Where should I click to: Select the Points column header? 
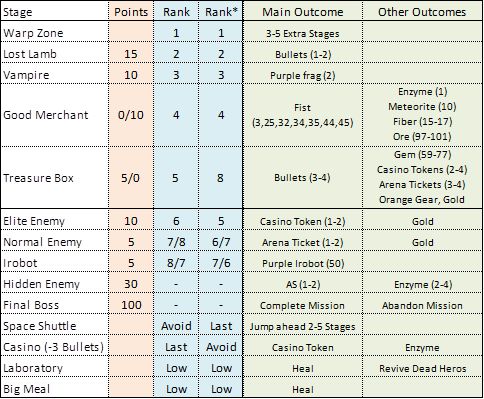131,12
